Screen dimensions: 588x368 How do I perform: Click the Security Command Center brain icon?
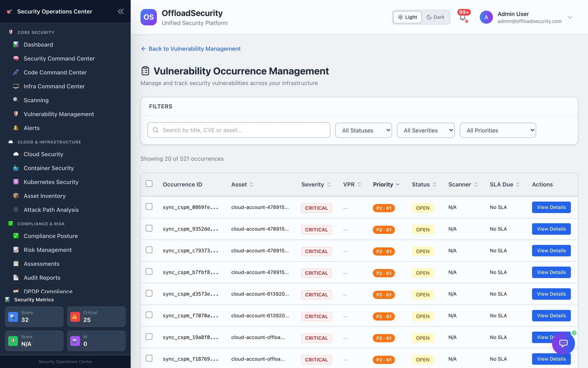coord(16,58)
